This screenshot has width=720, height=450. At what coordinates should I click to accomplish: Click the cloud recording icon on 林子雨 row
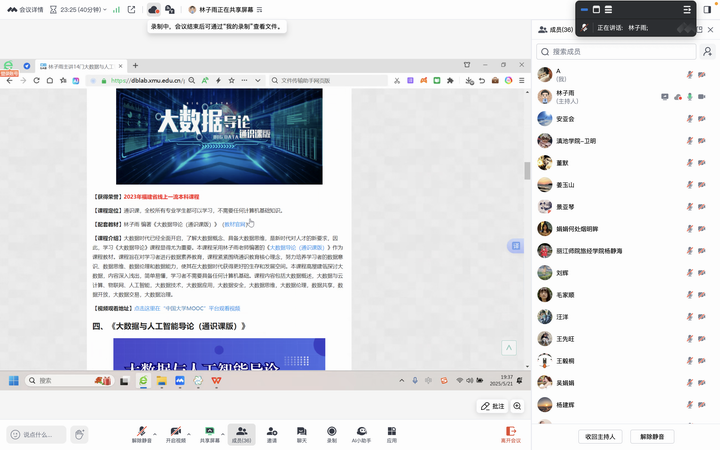[678, 97]
